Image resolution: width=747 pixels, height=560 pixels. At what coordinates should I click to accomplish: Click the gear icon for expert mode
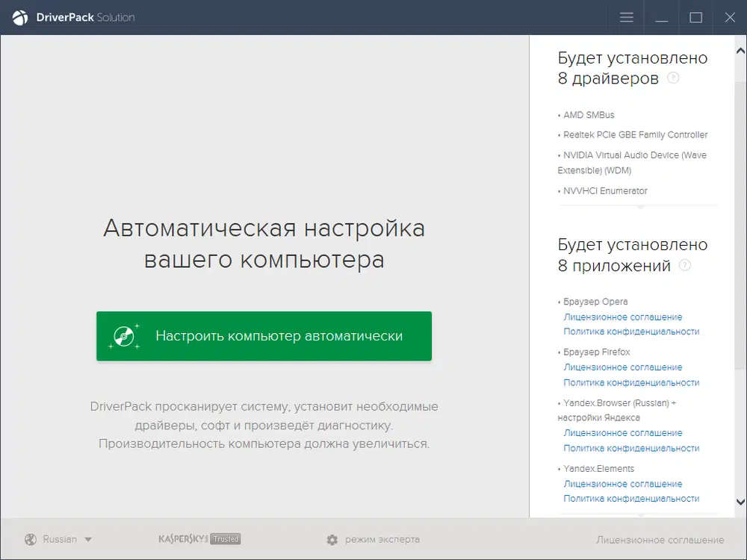pos(332,540)
